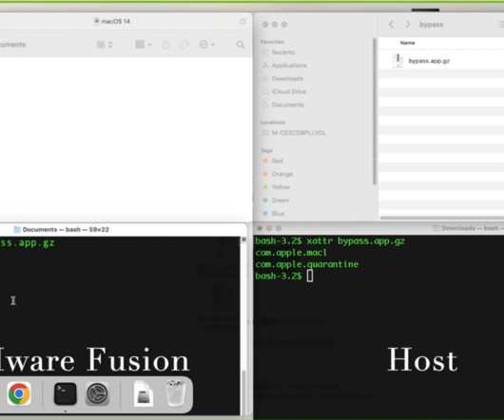Go forward in host Finder bypass window

click(408, 25)
